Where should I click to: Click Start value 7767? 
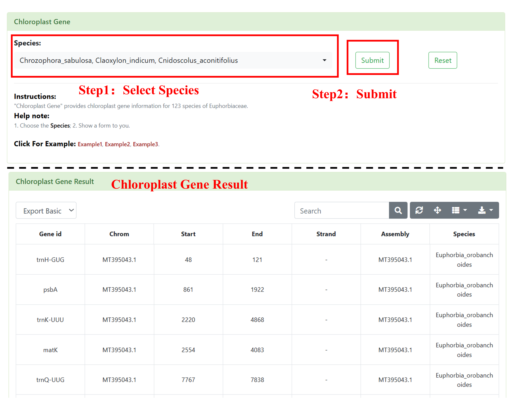(188, 380)
